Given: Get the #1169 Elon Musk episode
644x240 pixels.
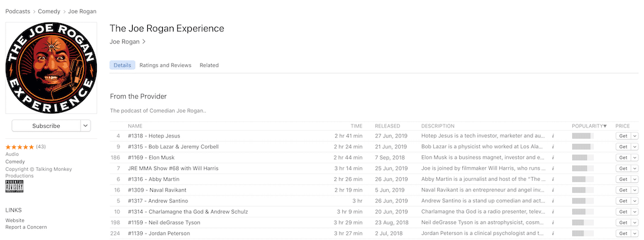Looking at the screenshot, I should pos(623,158).
